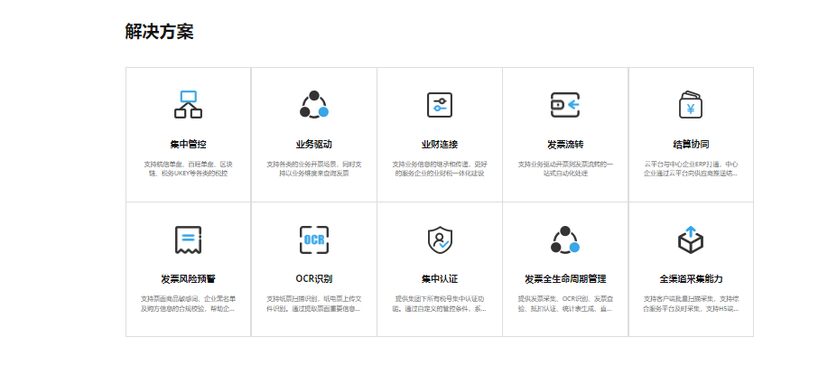Image resolution: width=828 pixels, height=367 pixels.
Task: Select the 结算协同 heading
Action: click(691, 145)
